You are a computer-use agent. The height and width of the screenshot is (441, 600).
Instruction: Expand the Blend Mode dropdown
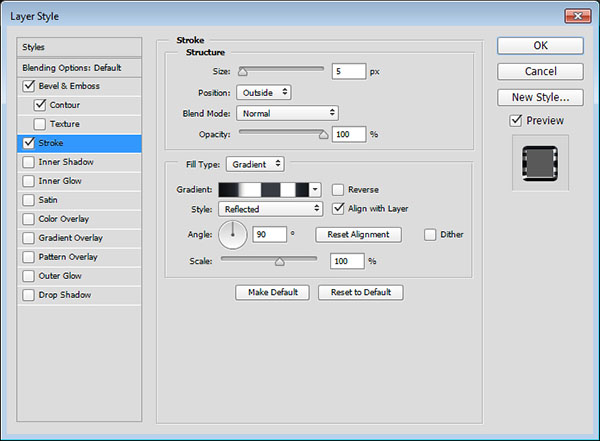coord(287,113)
